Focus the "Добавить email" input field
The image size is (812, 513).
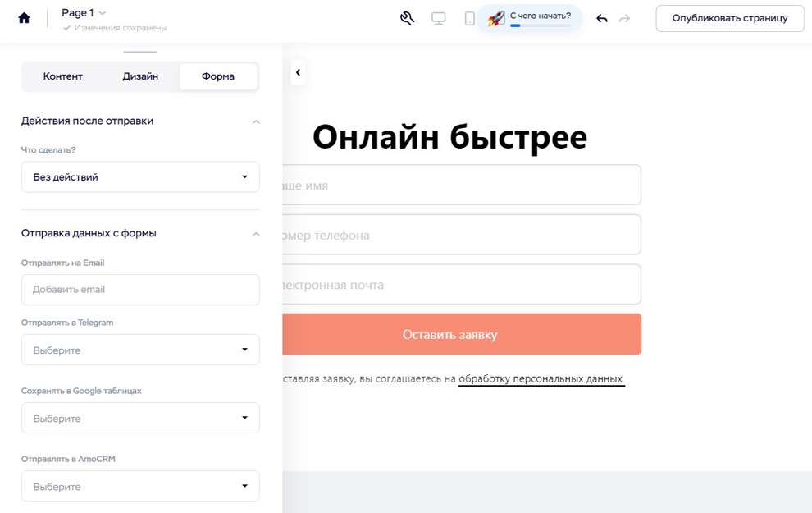[x=140, y=290]
